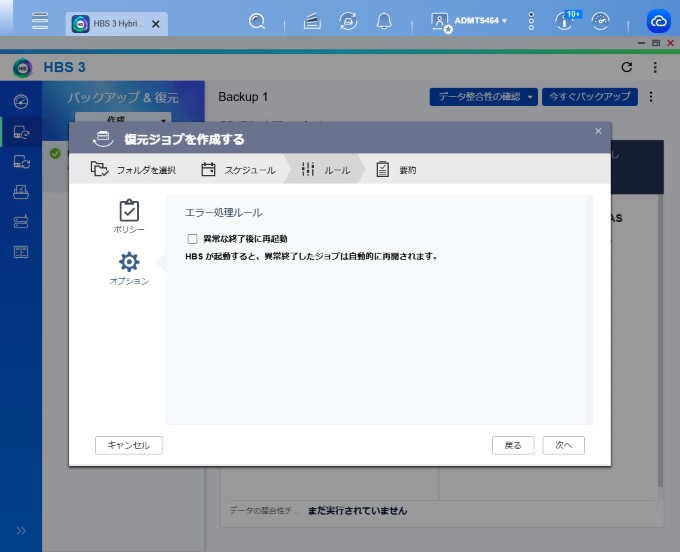The image size is (680, 552).
Task: Open the HBS overview sidebar icon
Action: (21, 101)
